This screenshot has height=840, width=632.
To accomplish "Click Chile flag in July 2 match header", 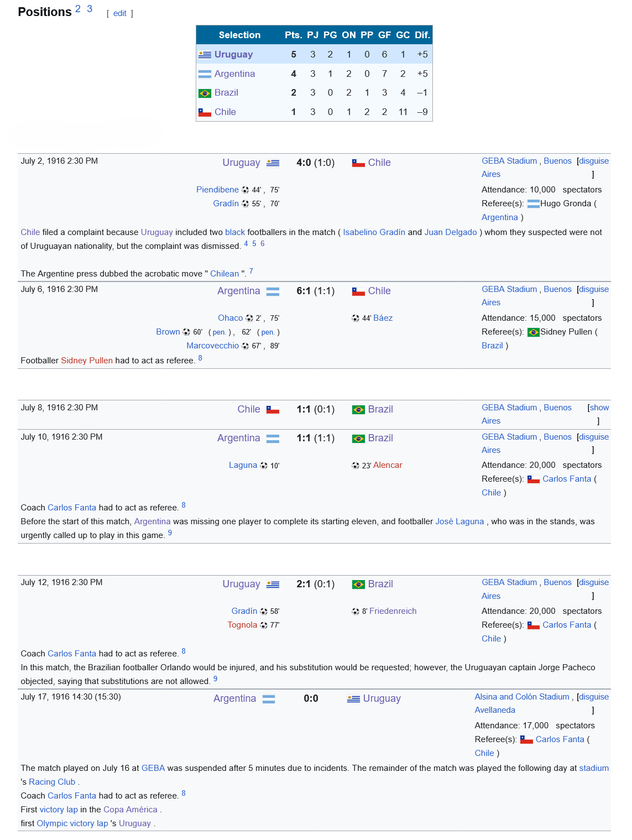I will [358, 163].
